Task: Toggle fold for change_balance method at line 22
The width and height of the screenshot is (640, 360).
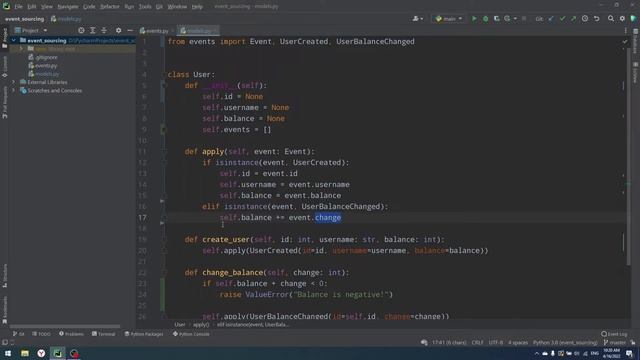Action: pos(164,272)
